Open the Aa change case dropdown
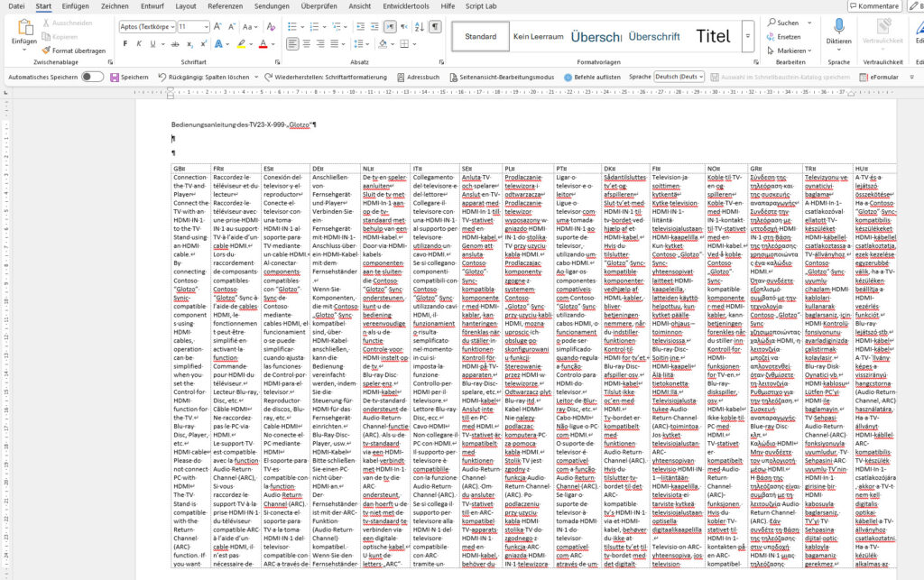 pyautogui.click(x=250, y=26)
